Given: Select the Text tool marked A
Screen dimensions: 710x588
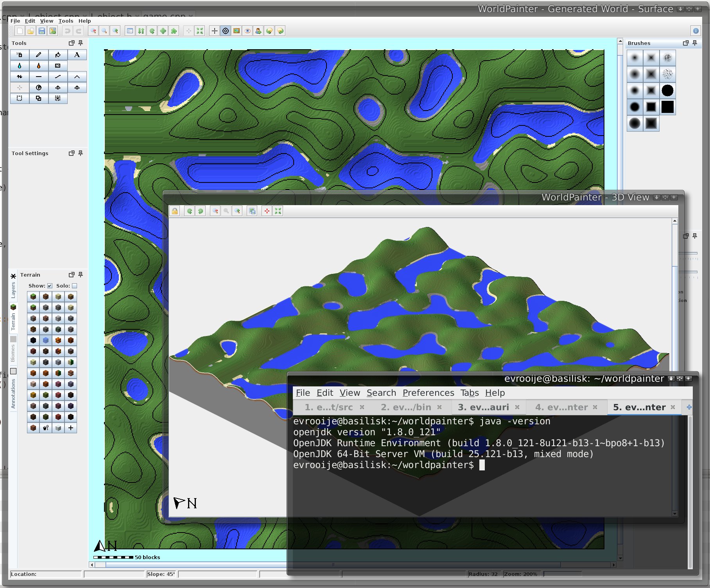Looking at the screenshot, I should click(77, 55).
